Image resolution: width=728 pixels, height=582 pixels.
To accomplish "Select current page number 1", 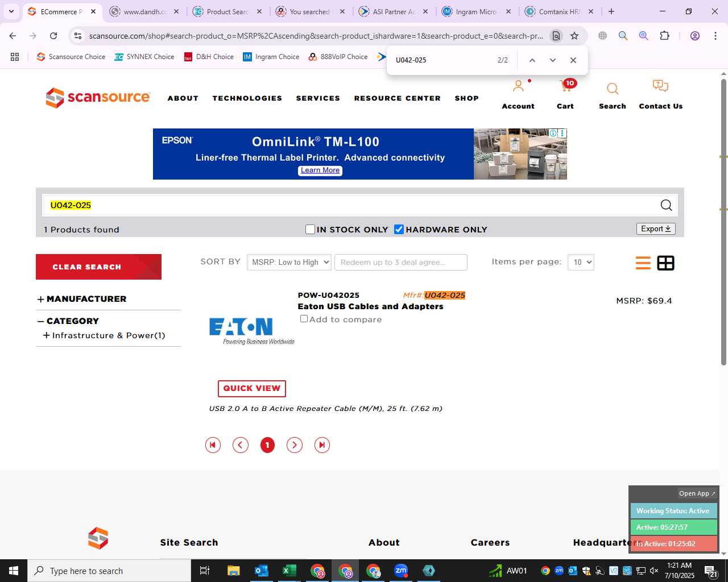I will [267, 445].
